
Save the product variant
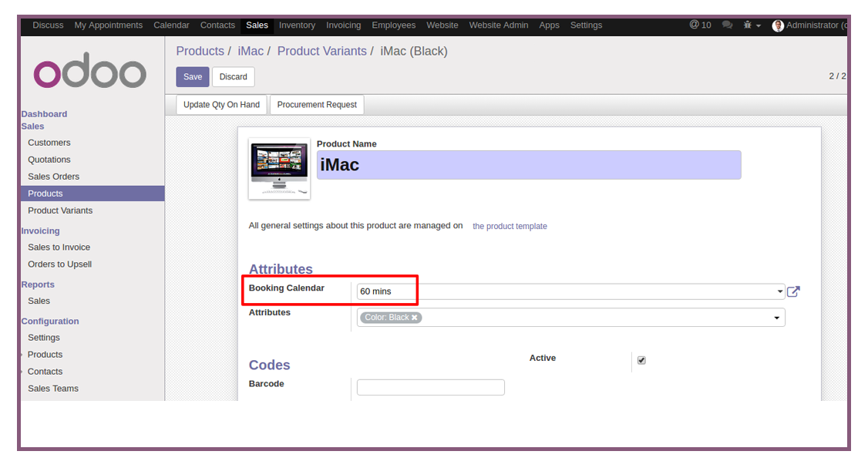coord(193,77)
